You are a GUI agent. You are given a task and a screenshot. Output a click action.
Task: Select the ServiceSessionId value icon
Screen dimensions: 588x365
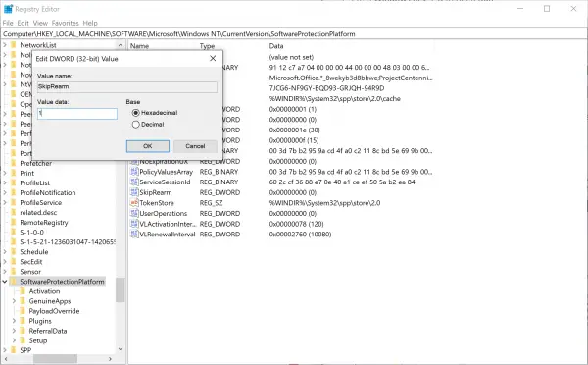[134, 182]
